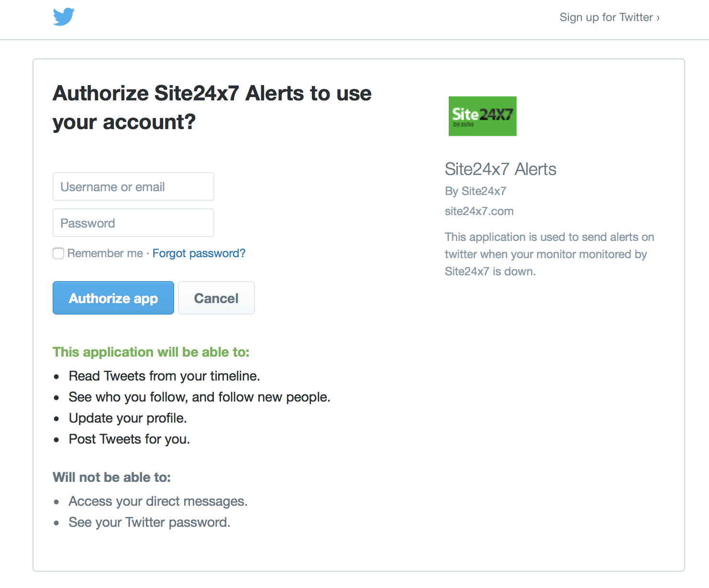Click the Update your profile permission item

click(x=128, y=418)
